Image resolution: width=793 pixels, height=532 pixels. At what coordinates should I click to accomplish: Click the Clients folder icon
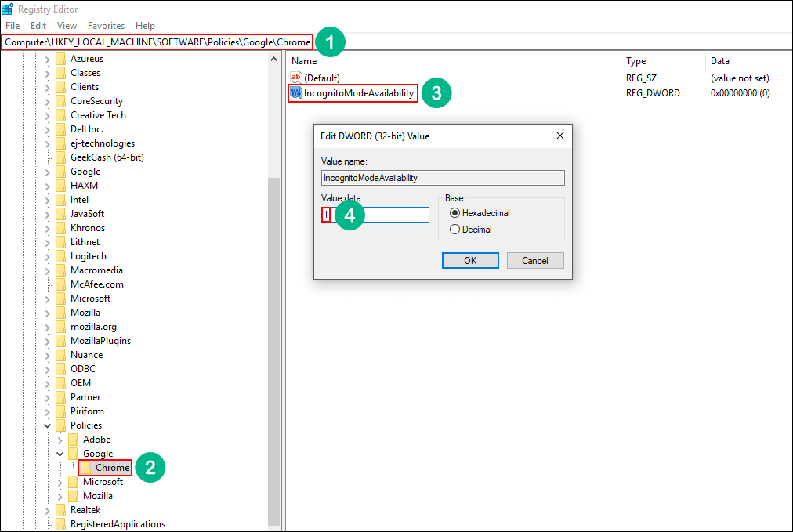(x=60, y=87)
